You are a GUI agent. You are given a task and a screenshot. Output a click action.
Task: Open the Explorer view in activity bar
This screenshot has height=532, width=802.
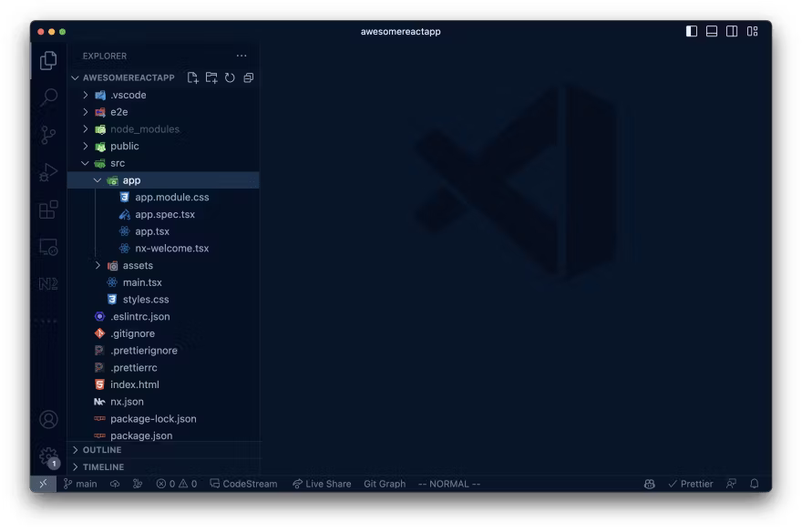pos(48,60)
